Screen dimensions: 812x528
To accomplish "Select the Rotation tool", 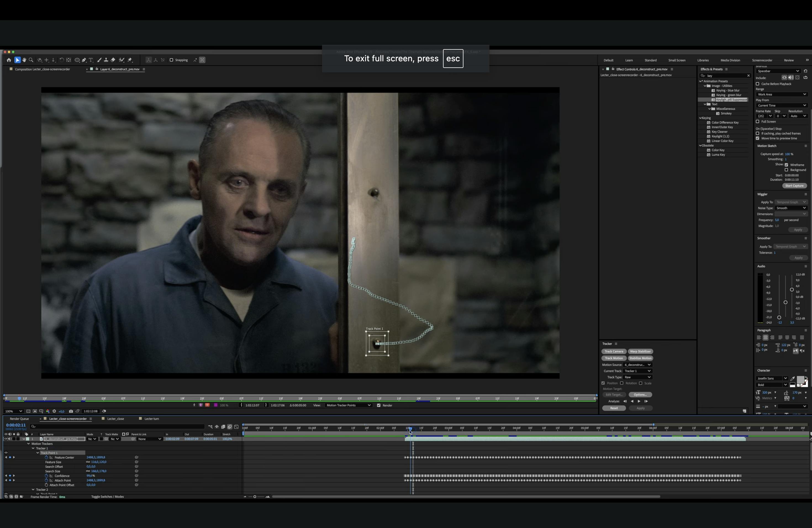I will 61,60.
